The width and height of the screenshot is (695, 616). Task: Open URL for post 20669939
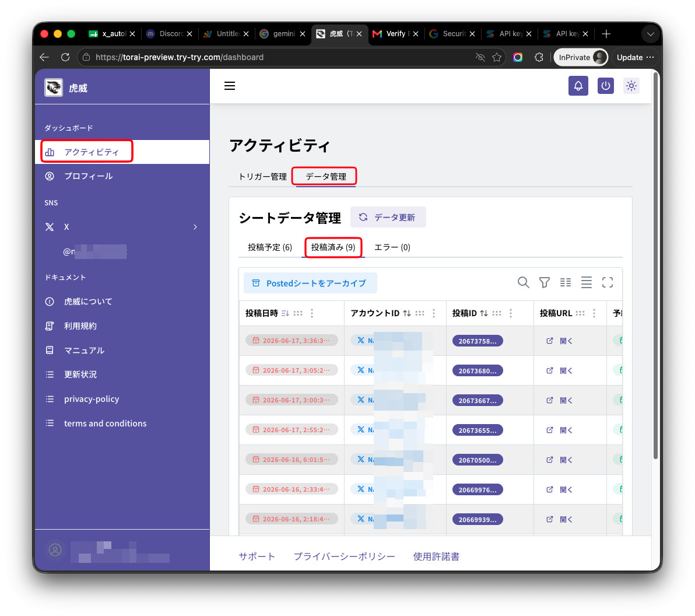click(x=559, y=519)
